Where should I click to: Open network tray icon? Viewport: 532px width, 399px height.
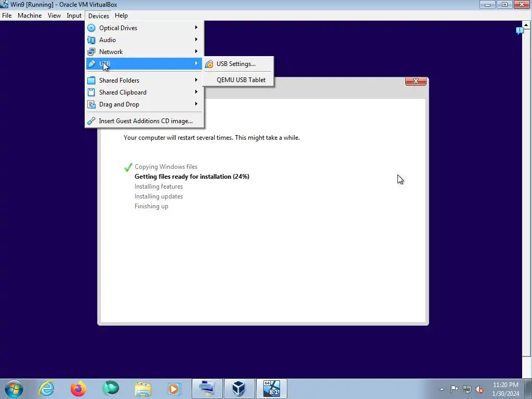click(467, 389)
